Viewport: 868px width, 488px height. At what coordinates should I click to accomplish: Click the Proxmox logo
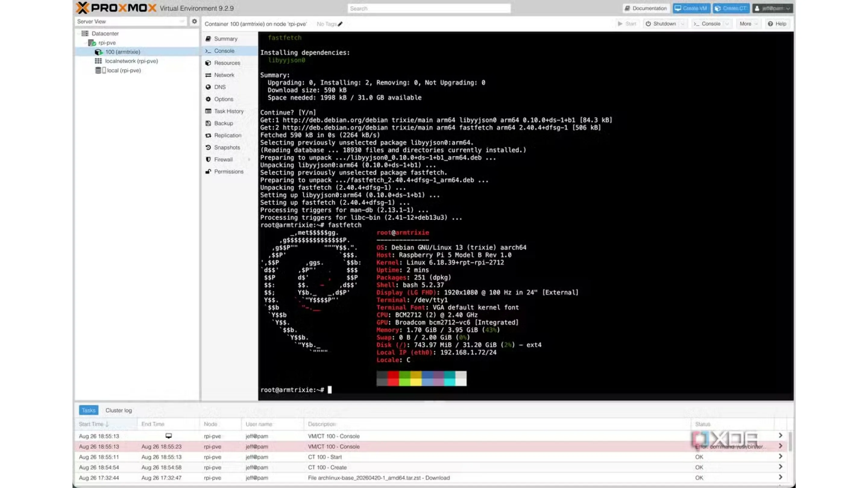point(116,8)
